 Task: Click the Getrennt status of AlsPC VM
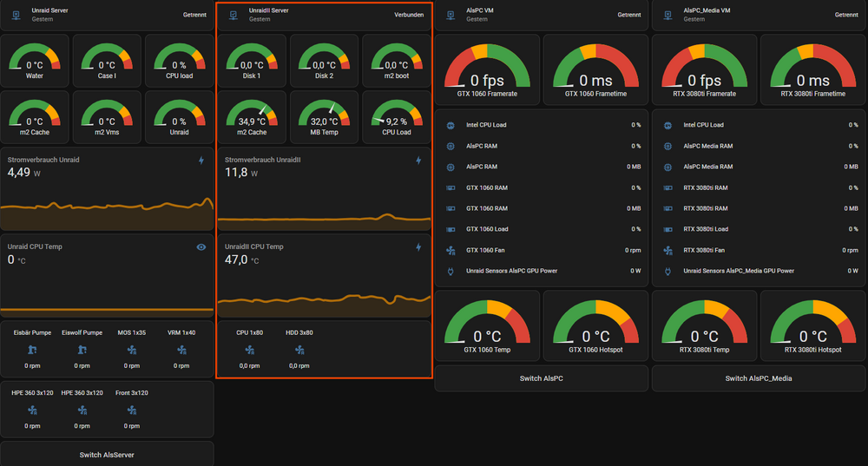pyautogui.click(x=628, y=15)
